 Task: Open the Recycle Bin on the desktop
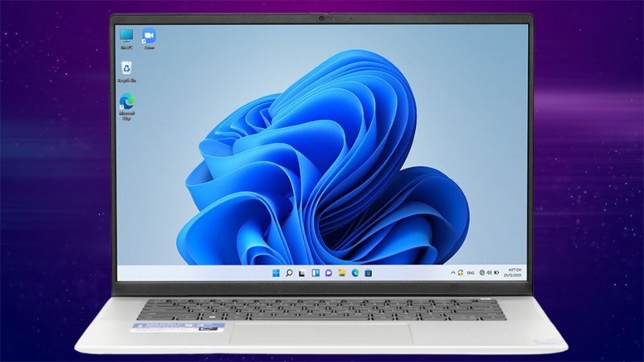126,72
